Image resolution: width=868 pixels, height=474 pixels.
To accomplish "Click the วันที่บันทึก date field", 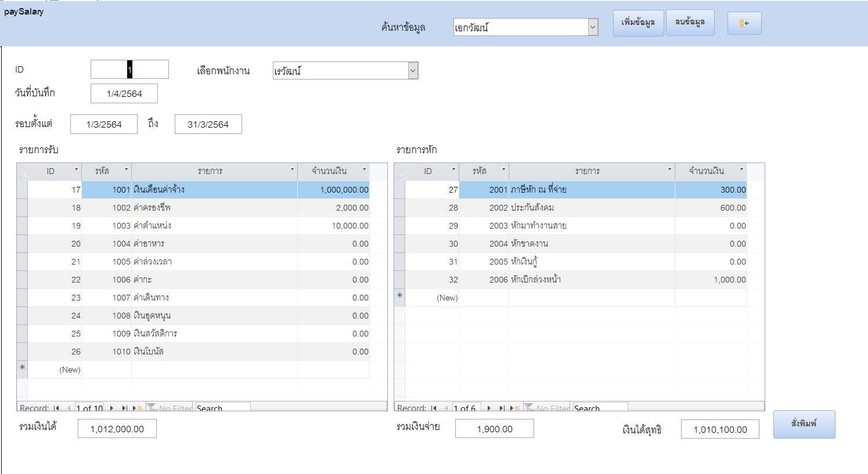I will [x=124, y=93].
